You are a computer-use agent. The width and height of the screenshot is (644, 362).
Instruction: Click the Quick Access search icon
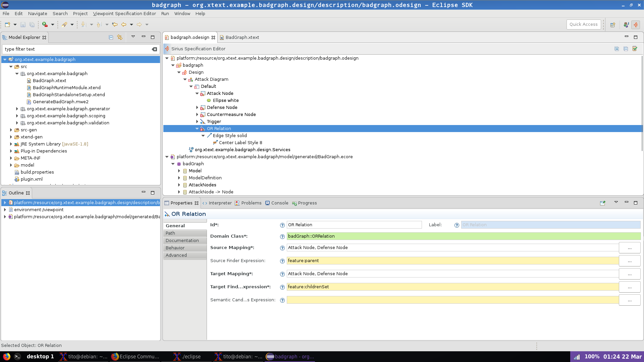583,24
